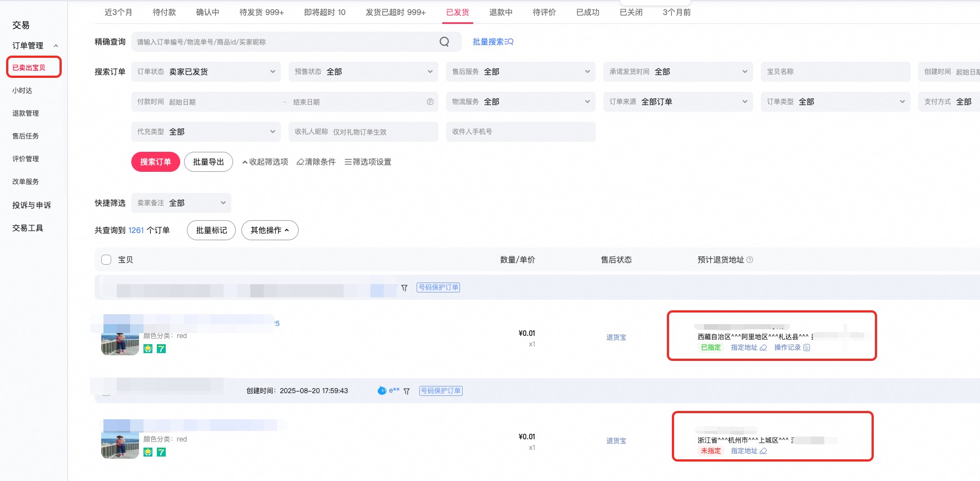
Task: Switch to the 退款中 tab
Action: pos(501,12)
